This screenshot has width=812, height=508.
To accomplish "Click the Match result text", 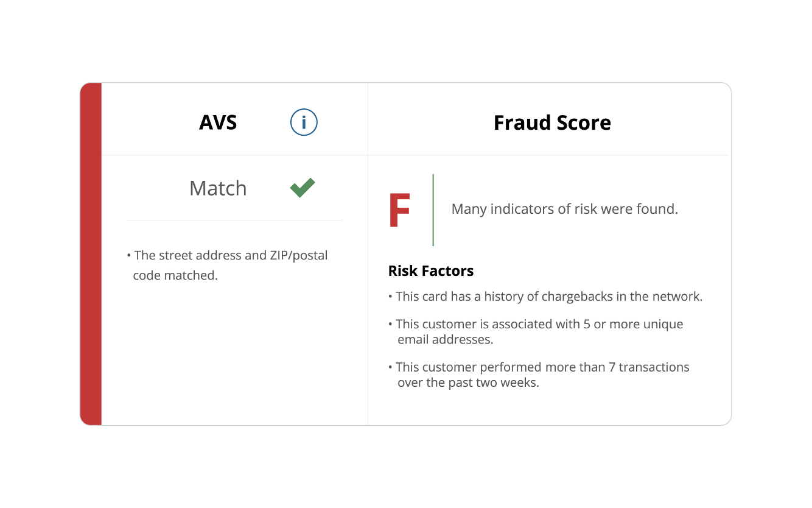I will 218,188.
